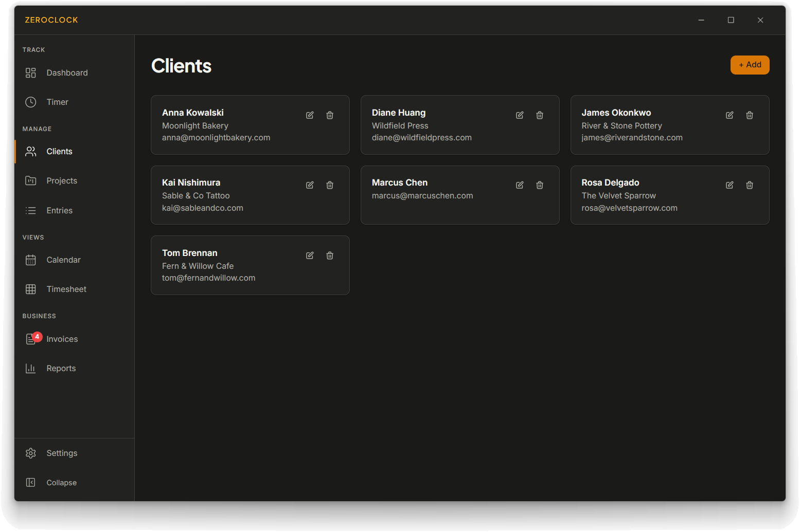Viewport: 800px width, 532px height.
Task: Delete Tom Brennan client
Action: click(330, 255)
